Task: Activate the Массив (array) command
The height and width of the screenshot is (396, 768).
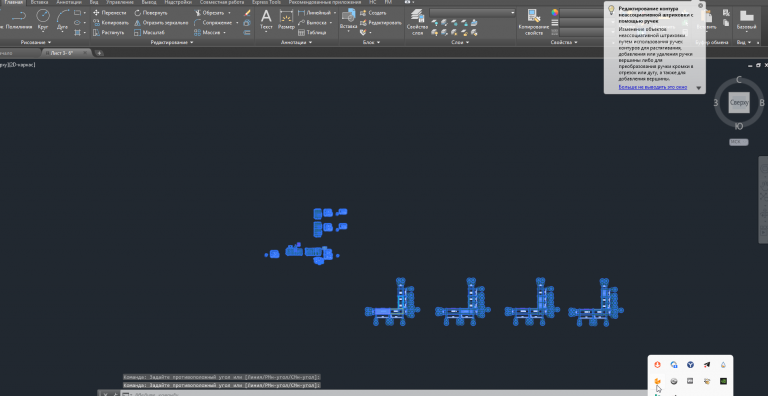Action: [207, 32]
